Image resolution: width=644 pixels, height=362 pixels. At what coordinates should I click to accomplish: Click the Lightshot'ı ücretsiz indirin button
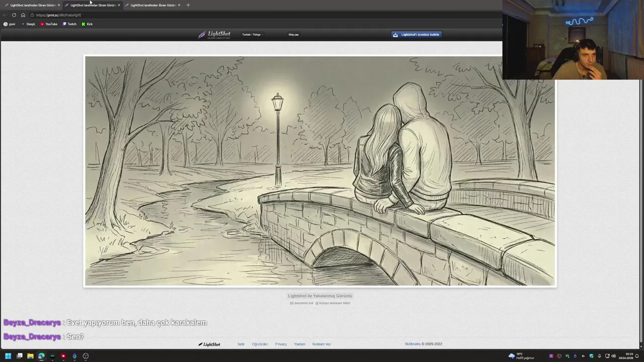click(x=417, y=35)
